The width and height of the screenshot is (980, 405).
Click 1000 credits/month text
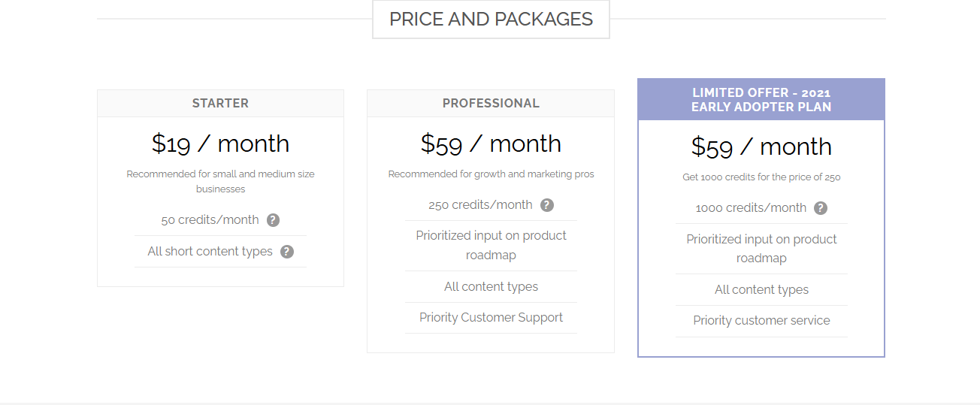click(751, 208)
